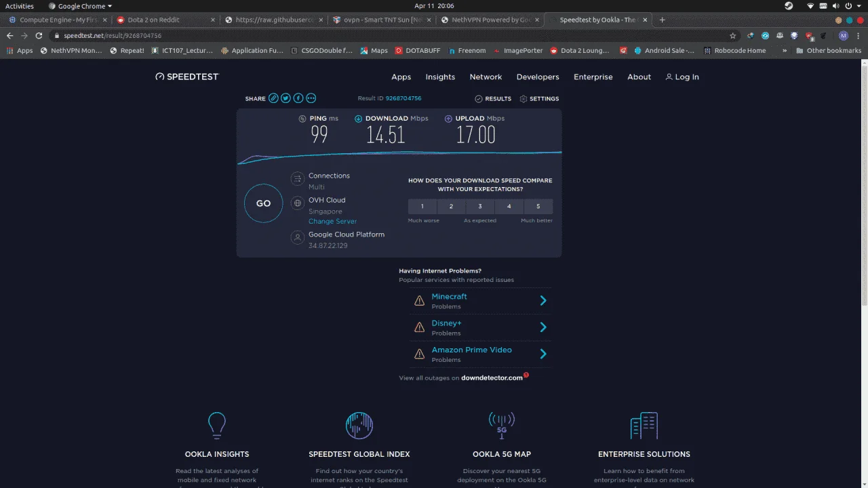Open the Enterprise Solutions building icon
868x488 pixels.
tap(644, 426)
